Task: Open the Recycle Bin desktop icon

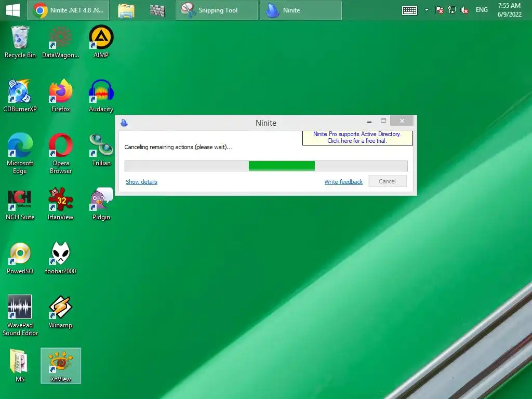Action: point(20,43)
